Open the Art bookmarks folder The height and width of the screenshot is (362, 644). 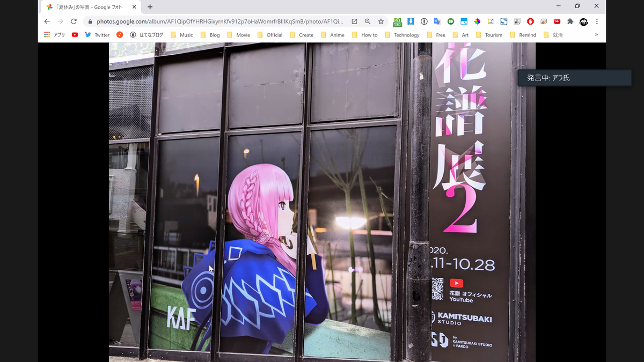click(460, 35)
